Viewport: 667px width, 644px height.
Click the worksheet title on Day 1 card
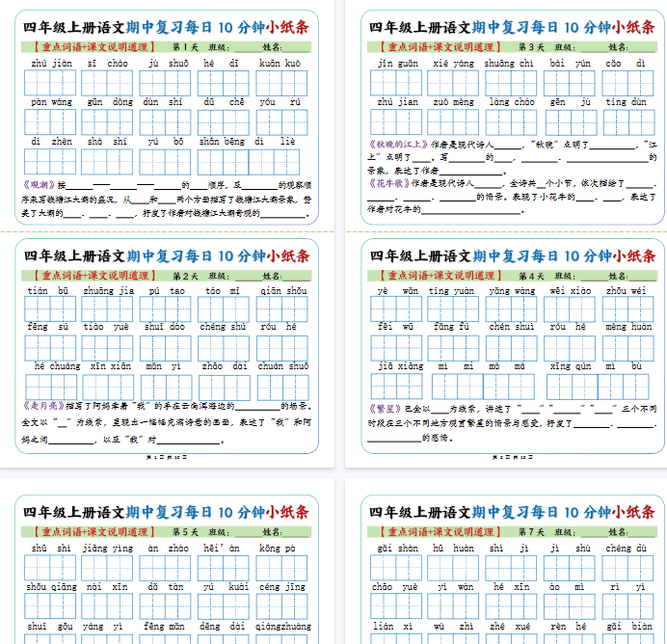point(167,27)
